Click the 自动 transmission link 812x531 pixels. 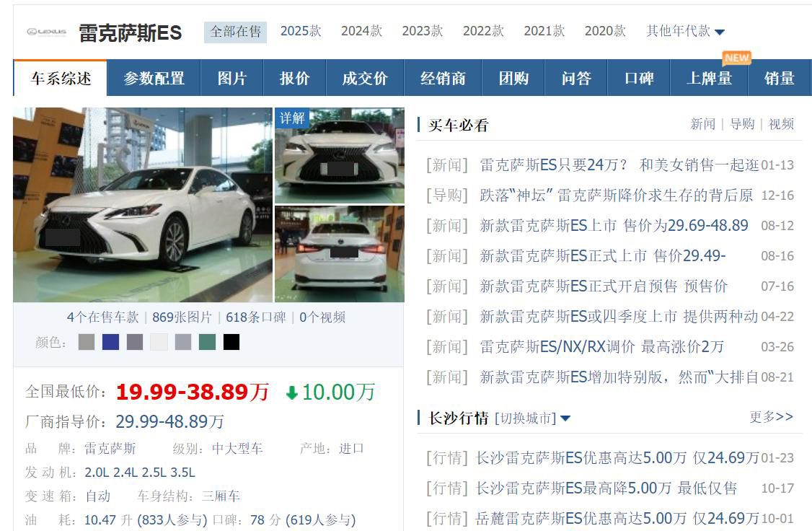[x=98, y=496]
